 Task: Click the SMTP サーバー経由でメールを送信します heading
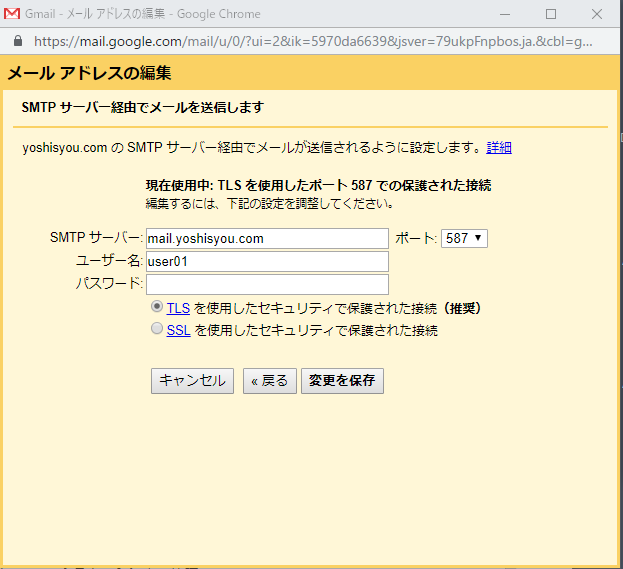142,107
